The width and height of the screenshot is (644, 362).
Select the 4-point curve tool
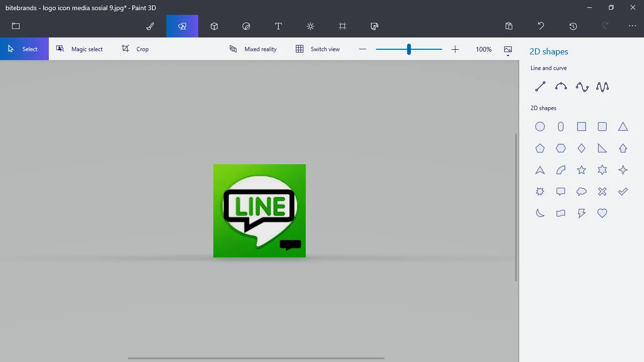[x=602, y=86]
